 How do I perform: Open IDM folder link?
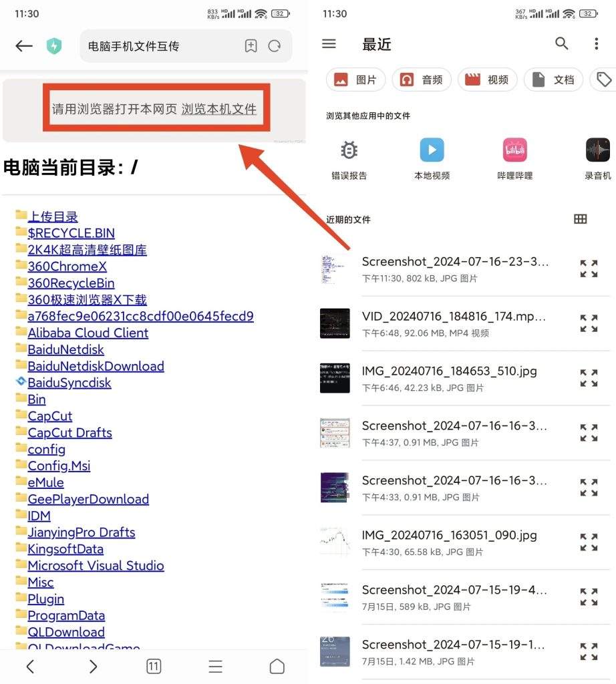pyautogui.click(x=39, y=516)
